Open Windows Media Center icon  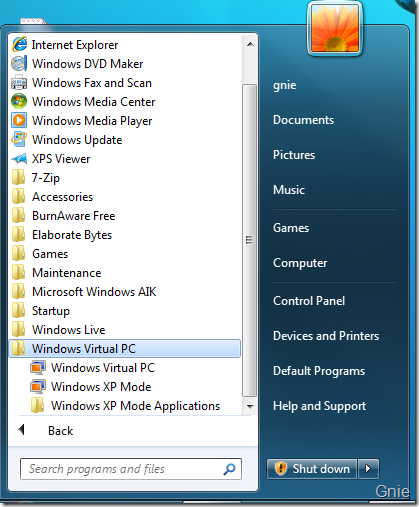click(x=19, y=102)
